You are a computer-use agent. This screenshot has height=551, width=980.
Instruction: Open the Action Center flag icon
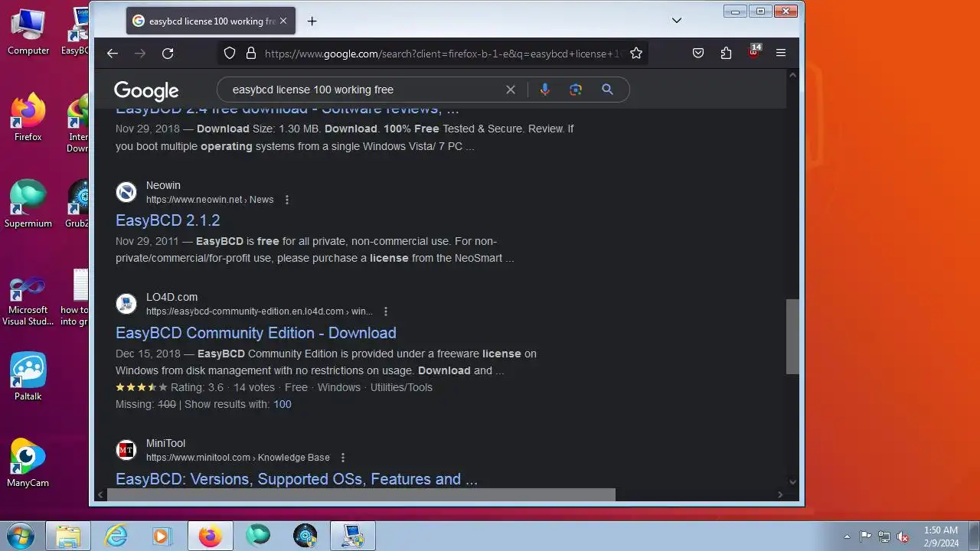tap(865, 536)
